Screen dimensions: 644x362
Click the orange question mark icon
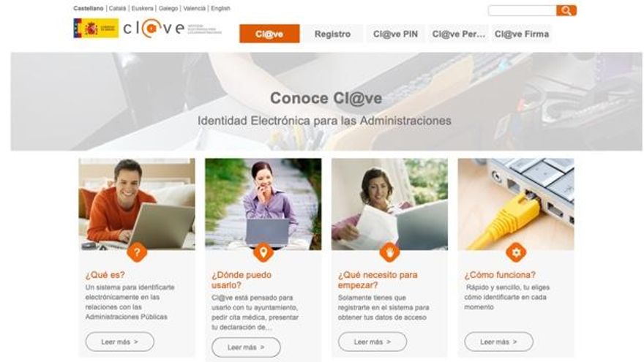(x=137, y=252)
